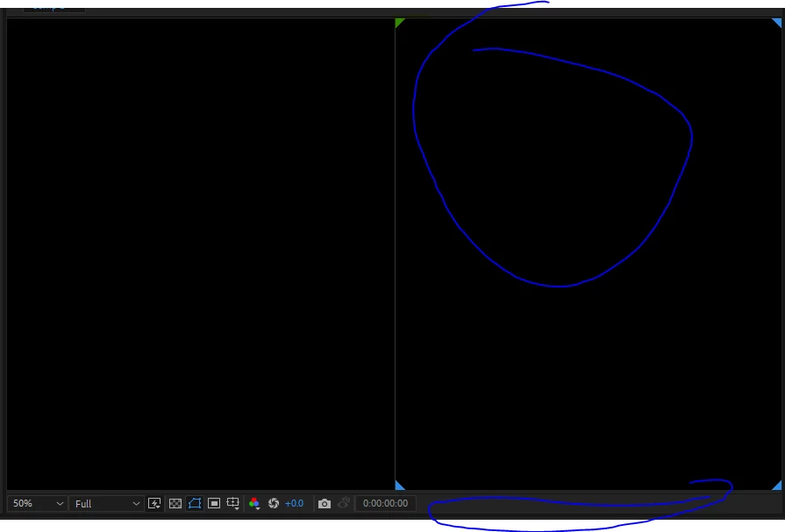
Task: Click the green corner handle in the viewer
Action: coord(399,23)
